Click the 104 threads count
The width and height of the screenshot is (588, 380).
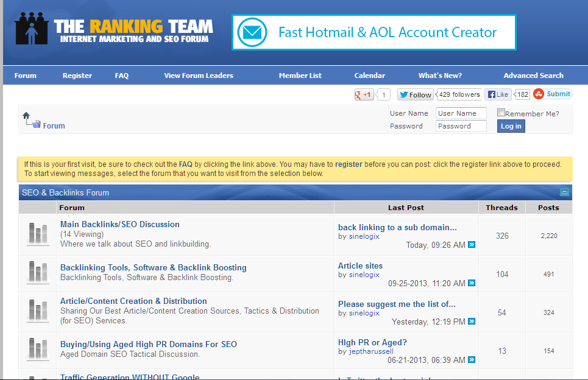502,274
